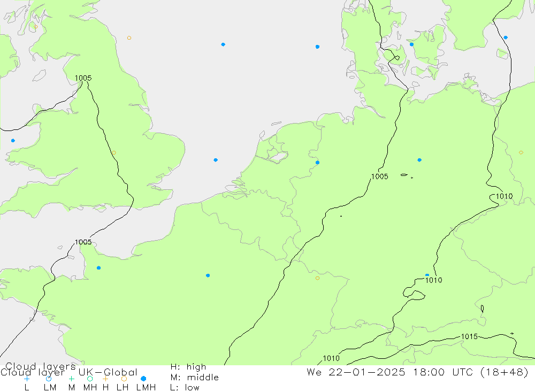Click the filled blue 'LMH' legend symbol

(143, 379)
